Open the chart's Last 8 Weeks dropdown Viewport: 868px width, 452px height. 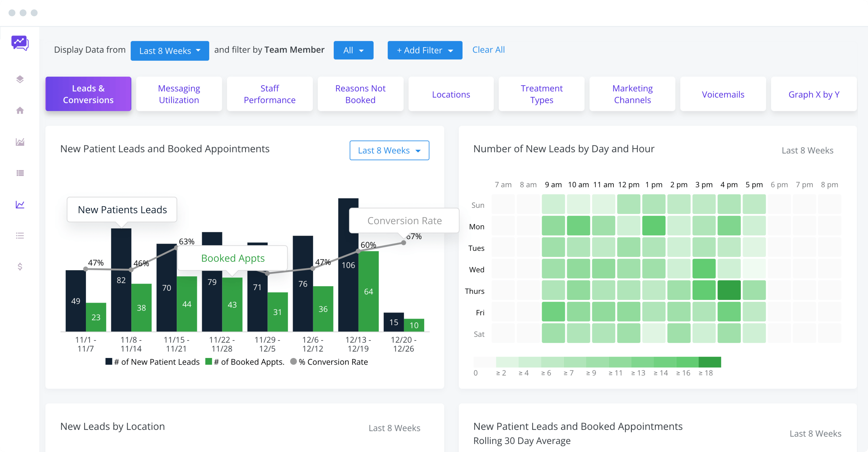pyautogui.click(x=389, y=151)
